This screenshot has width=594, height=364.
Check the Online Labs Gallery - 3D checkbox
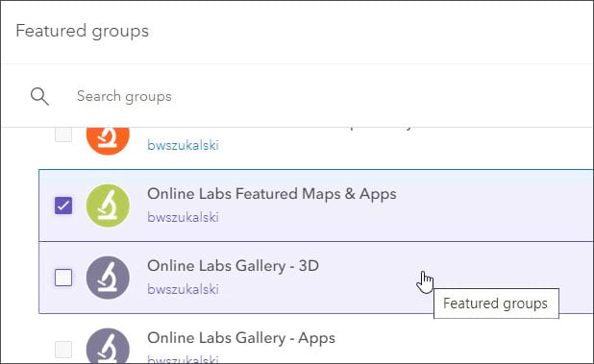pyautogui.click(x=63, y=278)
